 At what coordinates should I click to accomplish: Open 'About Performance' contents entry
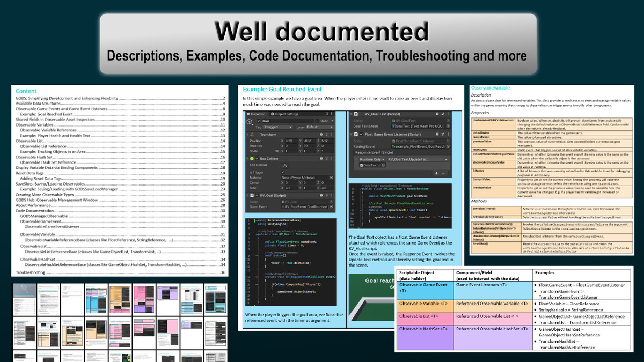coord(120,205)
